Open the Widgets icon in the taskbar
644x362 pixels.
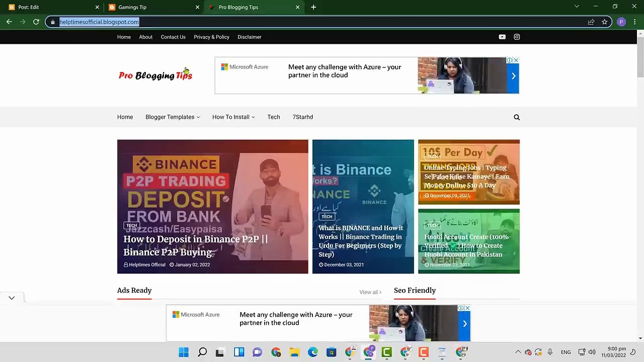coord(239,352)
